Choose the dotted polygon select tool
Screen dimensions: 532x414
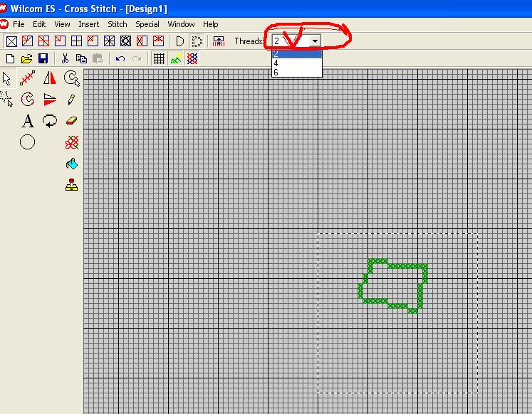coord(6,99)
